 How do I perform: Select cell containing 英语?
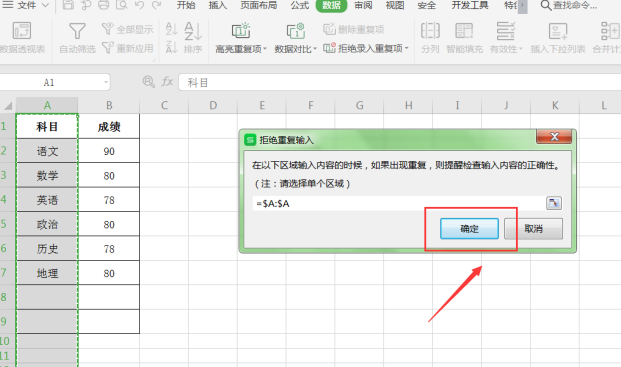[47, 200]
